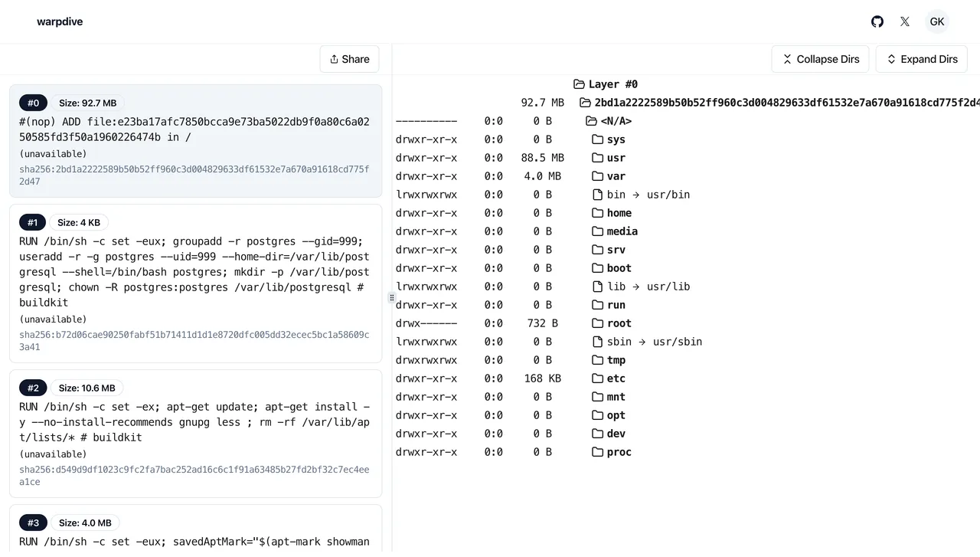Open the GitHub repository icon in header
The image size is (980, 557).
[877, 21]
